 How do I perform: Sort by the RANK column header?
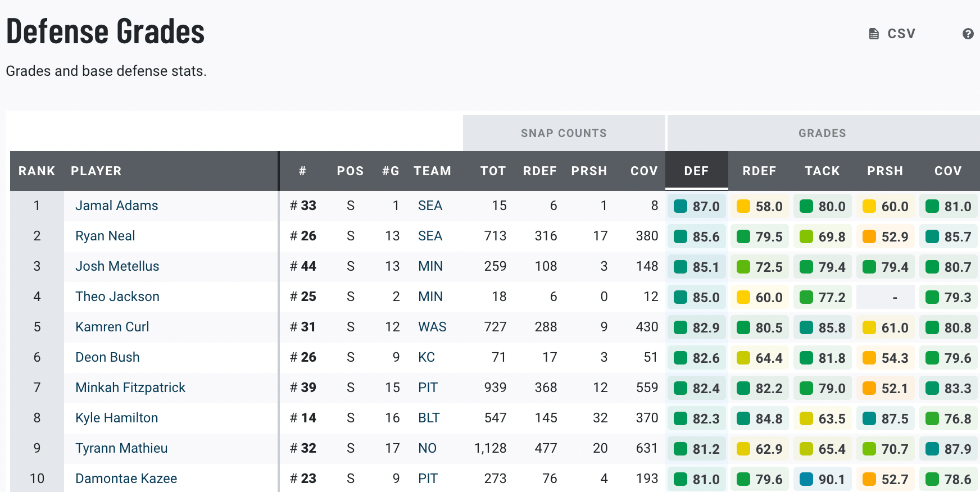click(36, 171)
